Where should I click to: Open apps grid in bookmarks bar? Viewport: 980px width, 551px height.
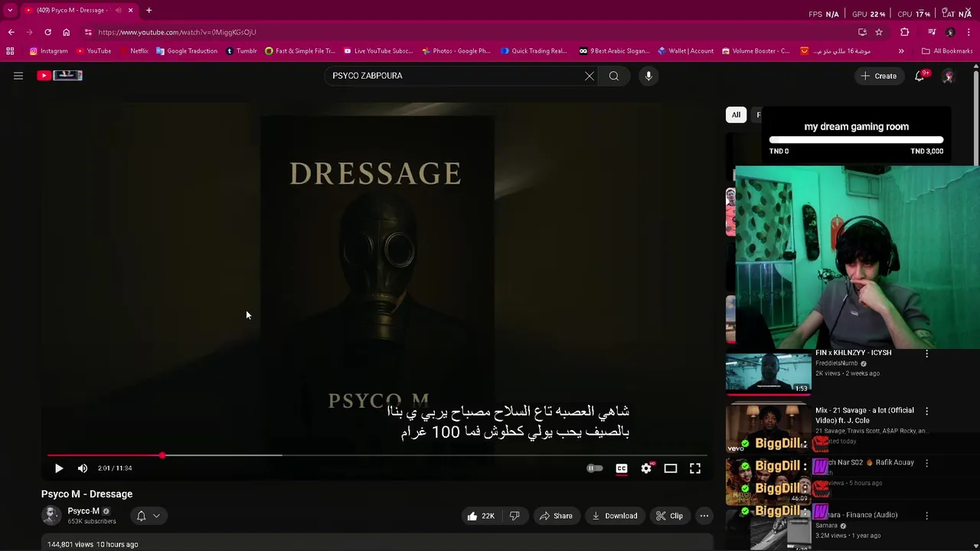[10, 51]
